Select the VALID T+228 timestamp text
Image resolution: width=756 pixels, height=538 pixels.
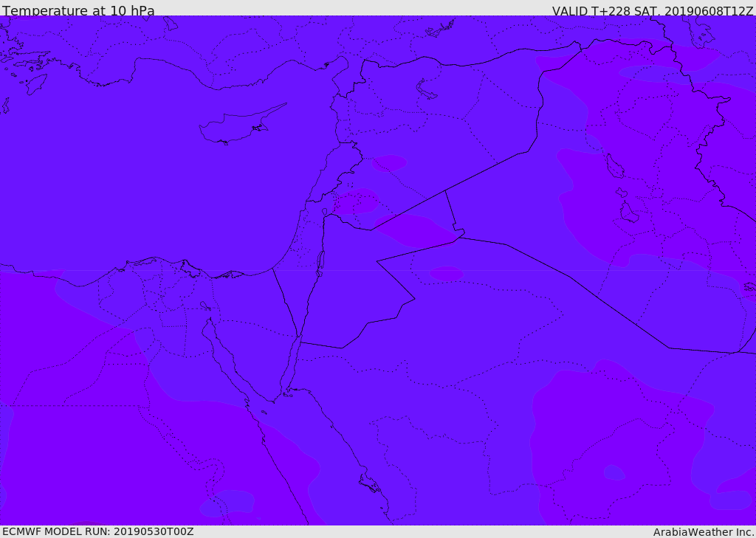click(653, 10)
